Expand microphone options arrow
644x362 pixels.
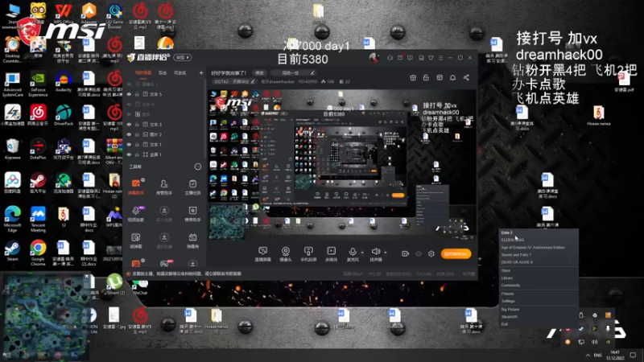(361, 253)
